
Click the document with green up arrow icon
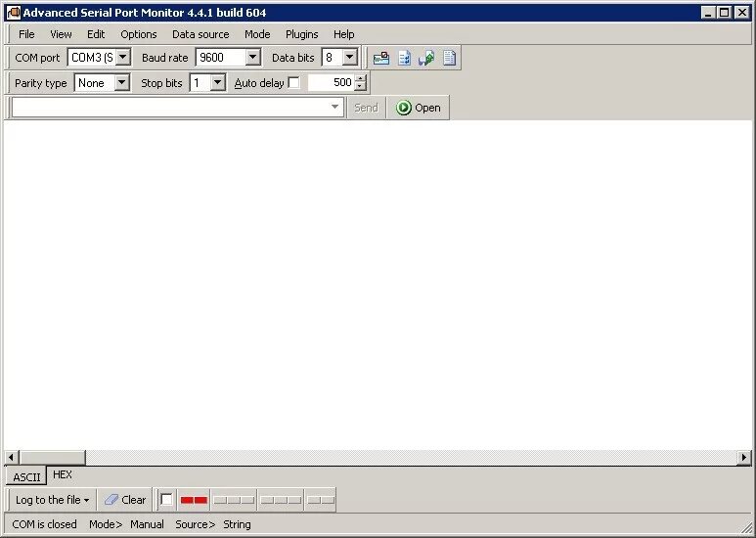[426, 58]
